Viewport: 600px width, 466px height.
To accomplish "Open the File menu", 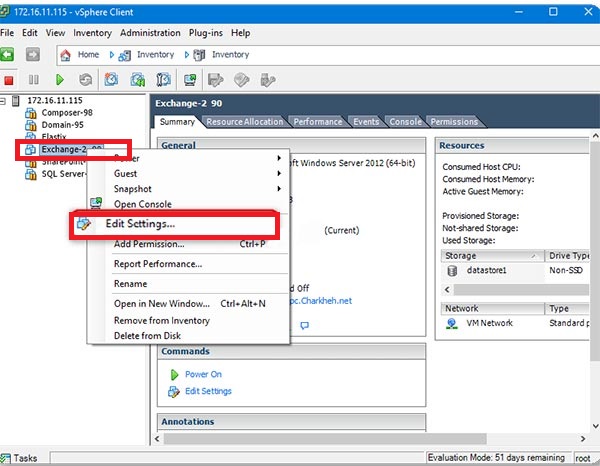I will [7, 33].
